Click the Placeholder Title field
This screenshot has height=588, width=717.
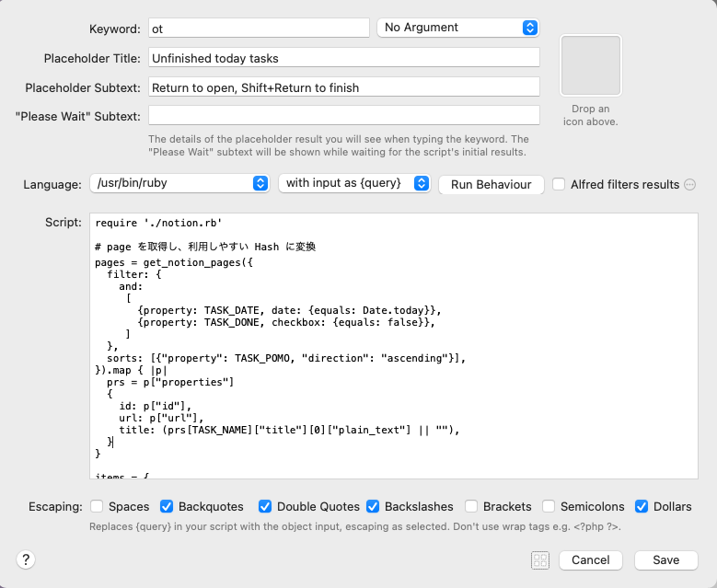click(344, 58)
